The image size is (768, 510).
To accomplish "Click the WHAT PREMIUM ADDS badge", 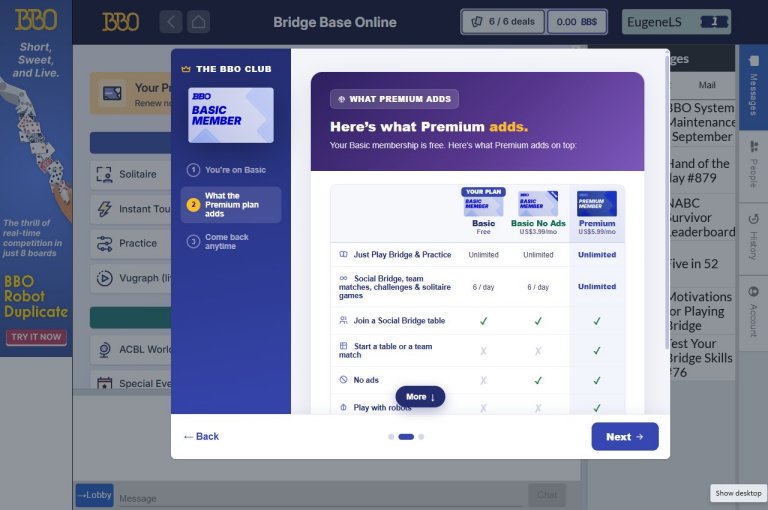I will (394, 99).
